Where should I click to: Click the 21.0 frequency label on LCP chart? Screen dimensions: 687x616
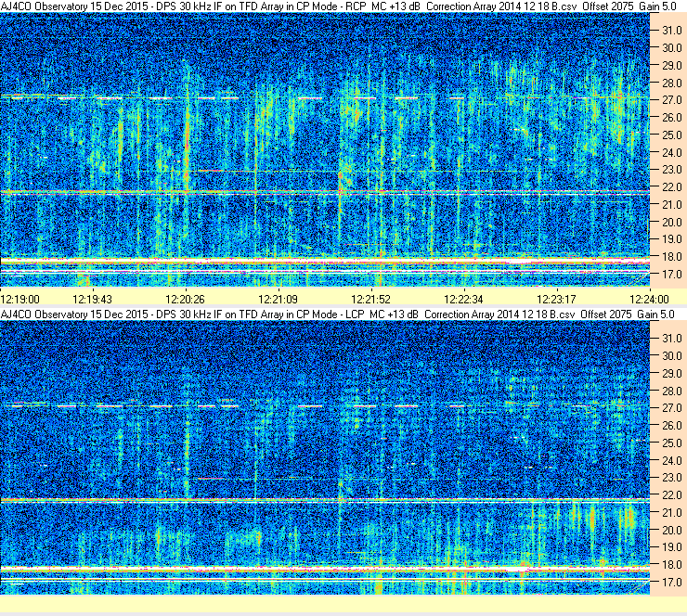point(671,512)
